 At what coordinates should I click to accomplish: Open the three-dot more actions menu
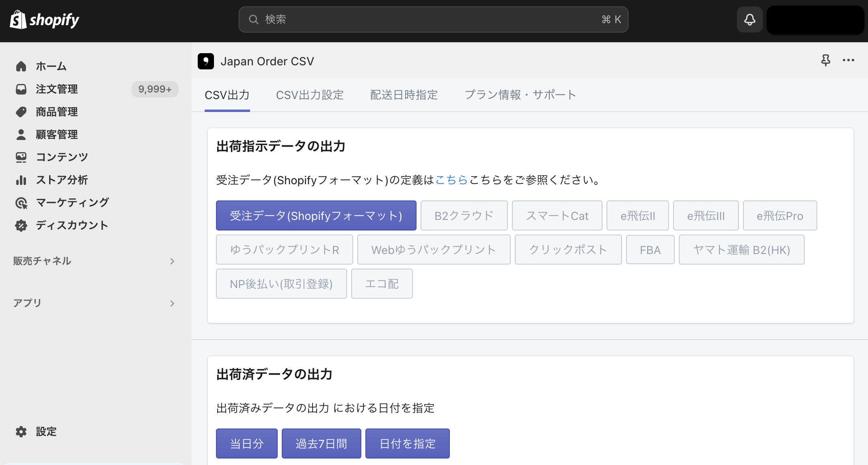(x=848, y=60)
